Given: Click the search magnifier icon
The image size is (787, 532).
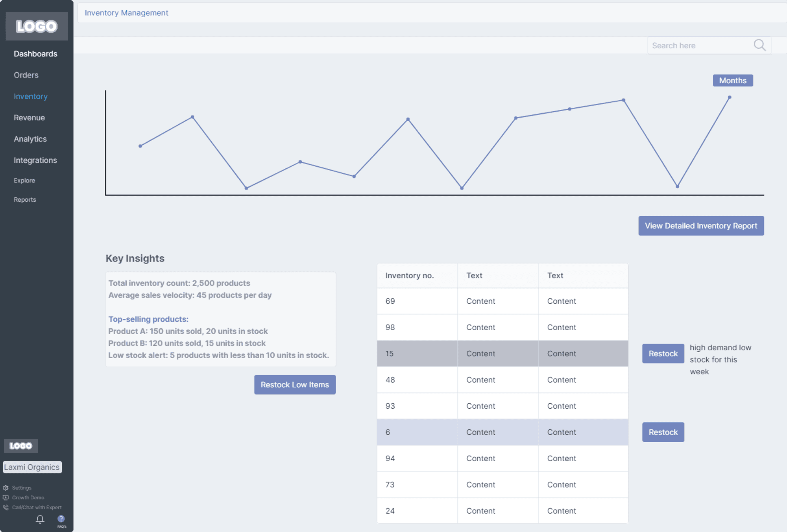Looking at the screenshot, I should pyautogui.click(x=759, y=45).
